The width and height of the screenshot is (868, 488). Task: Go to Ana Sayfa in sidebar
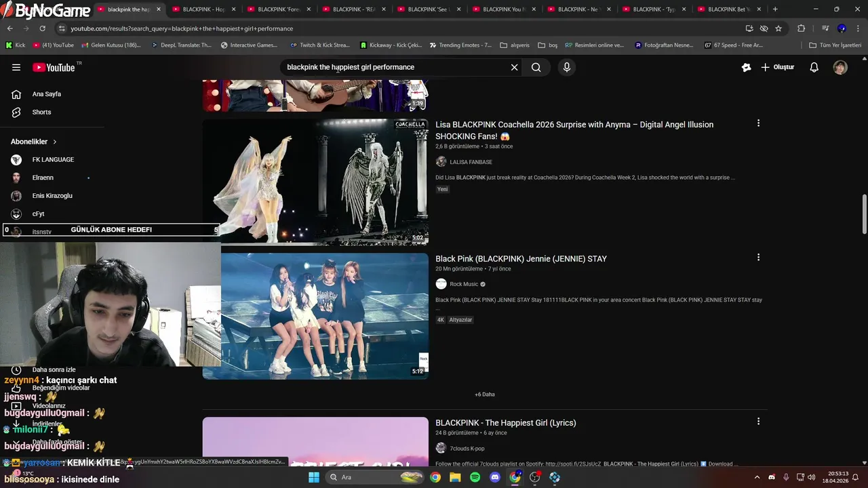click(x=47, y=94)
